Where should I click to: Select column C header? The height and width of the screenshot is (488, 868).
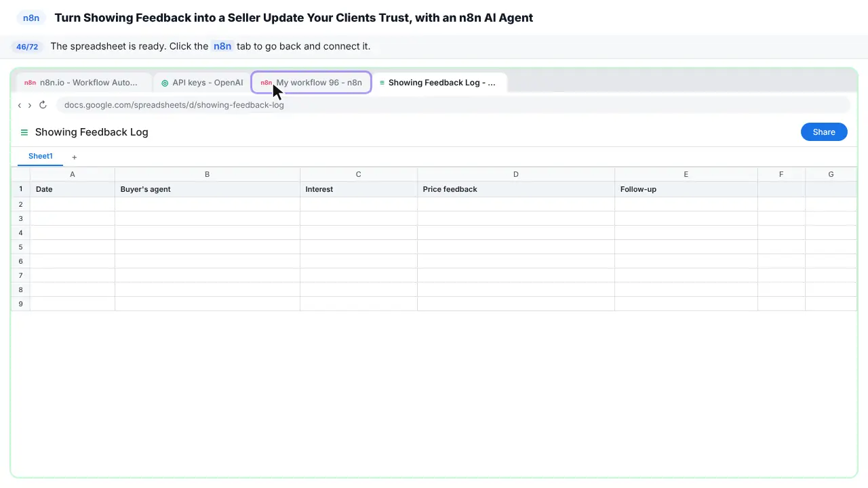click(359, 174)
